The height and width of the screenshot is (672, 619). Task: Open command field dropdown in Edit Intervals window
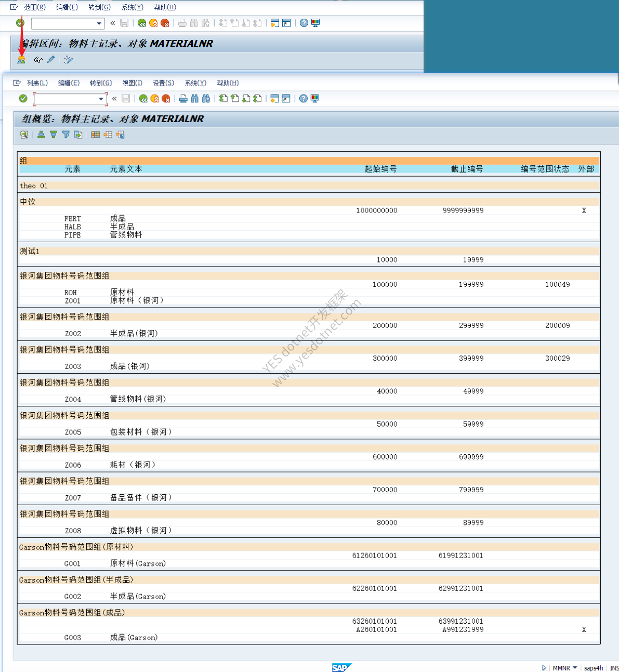99,23
